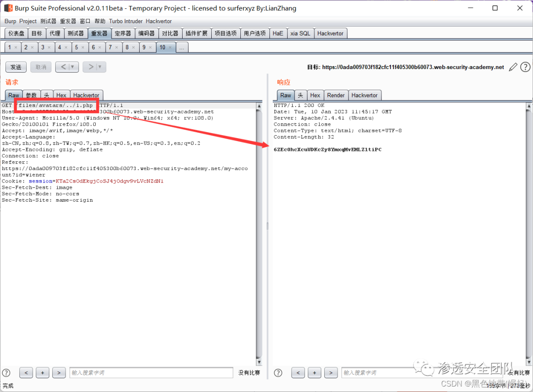Click the 取消 cancel button
The image size is (533, 392).
[41, 67]
